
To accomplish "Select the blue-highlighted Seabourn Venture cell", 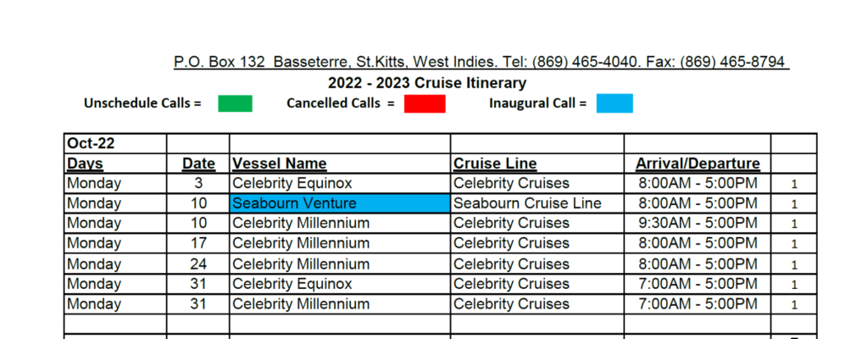I will click(340, 203).
